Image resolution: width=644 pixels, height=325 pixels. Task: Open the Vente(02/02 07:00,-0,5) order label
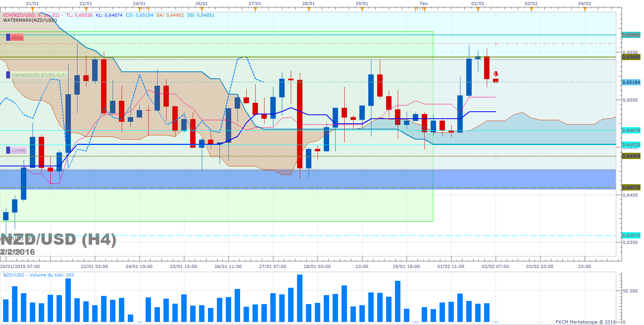pos(39,75)
